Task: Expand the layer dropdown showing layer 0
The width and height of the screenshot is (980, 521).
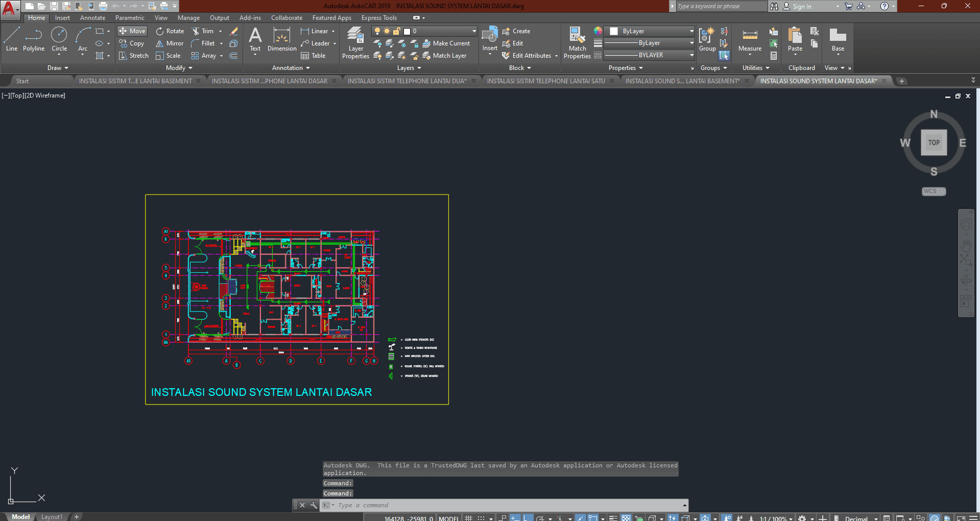Action: (x=474, y=31)
